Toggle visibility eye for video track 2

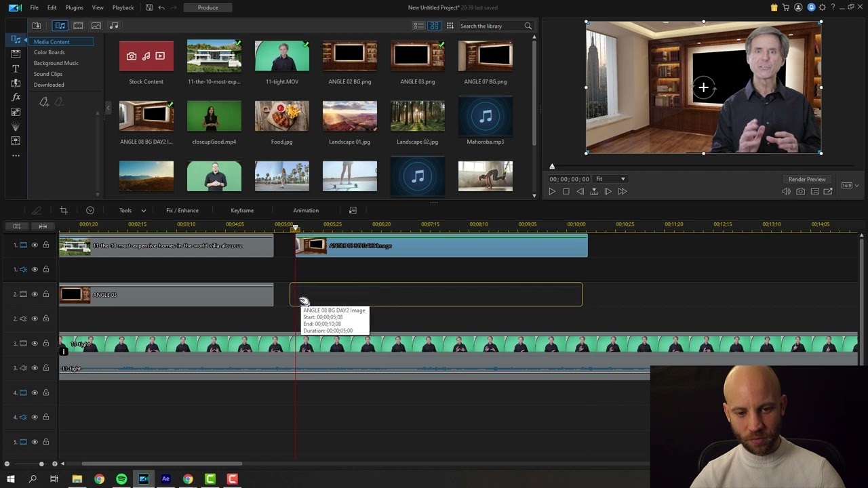coord(35,294)
